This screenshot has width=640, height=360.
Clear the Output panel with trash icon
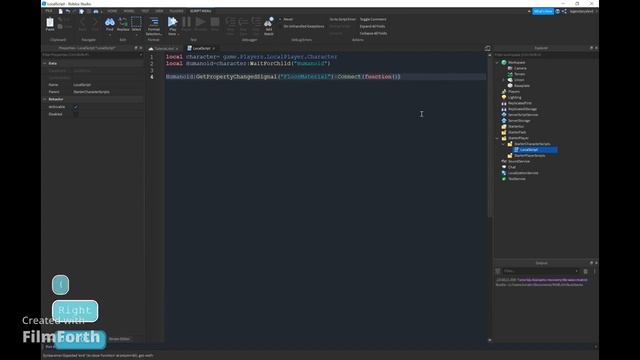[585, 271]
